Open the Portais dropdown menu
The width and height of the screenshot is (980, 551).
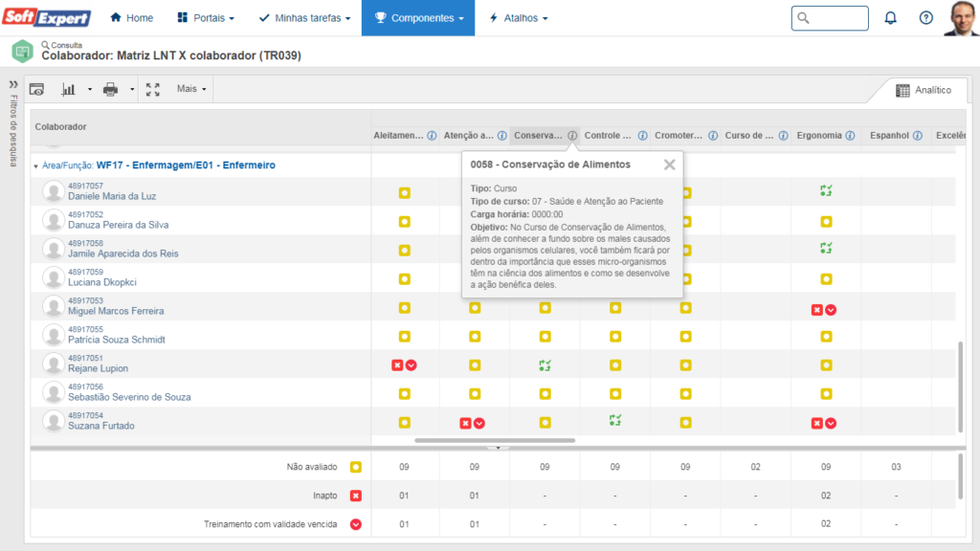(206, 18)
